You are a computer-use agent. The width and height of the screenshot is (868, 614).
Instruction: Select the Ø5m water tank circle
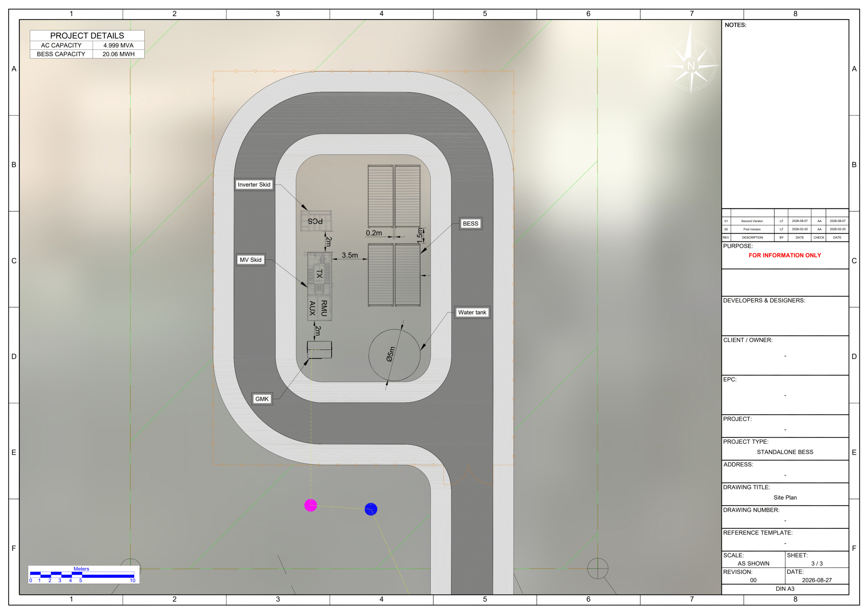pyautogui.click(x=394, y=355)
